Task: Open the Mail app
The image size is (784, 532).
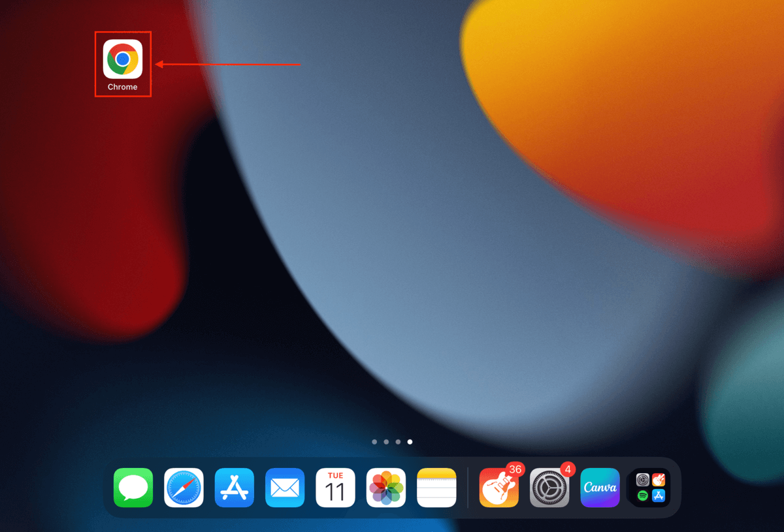Action: click(284, 487)
